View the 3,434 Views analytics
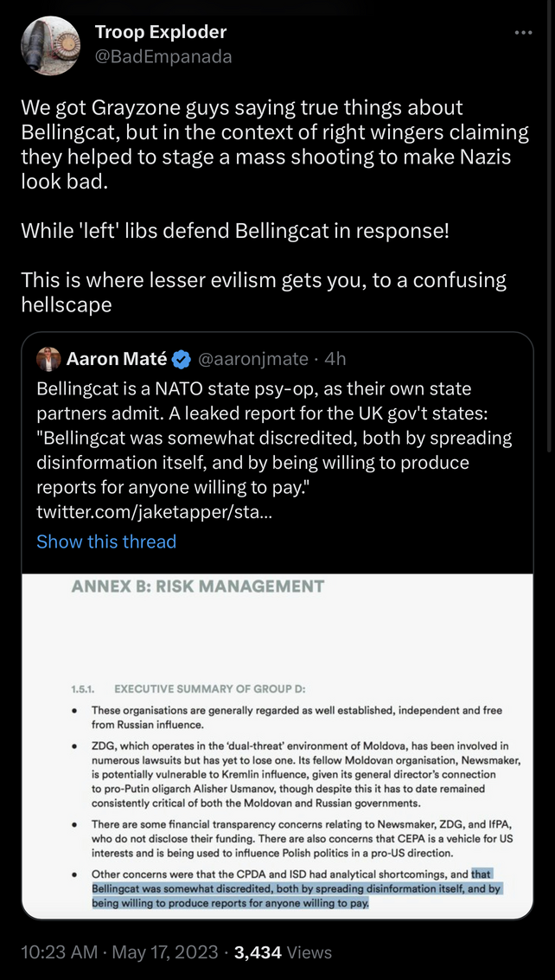The height and width of the screenshot is (980, 555). point(283,952)
